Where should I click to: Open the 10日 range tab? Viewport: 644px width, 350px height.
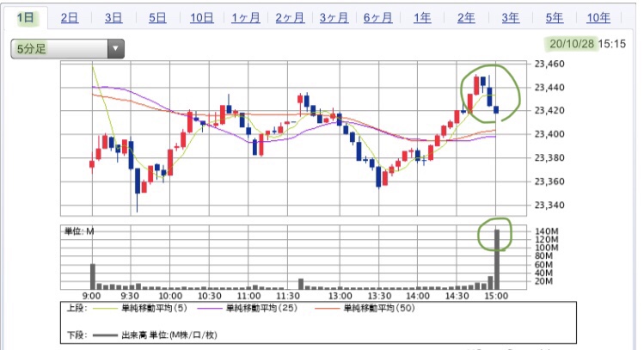click(202, 18)
